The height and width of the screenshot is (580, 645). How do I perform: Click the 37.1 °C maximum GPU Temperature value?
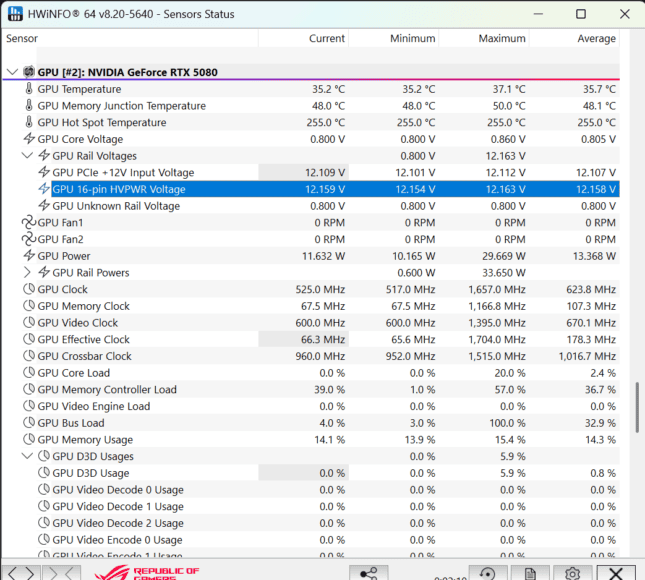coord(509,89)
